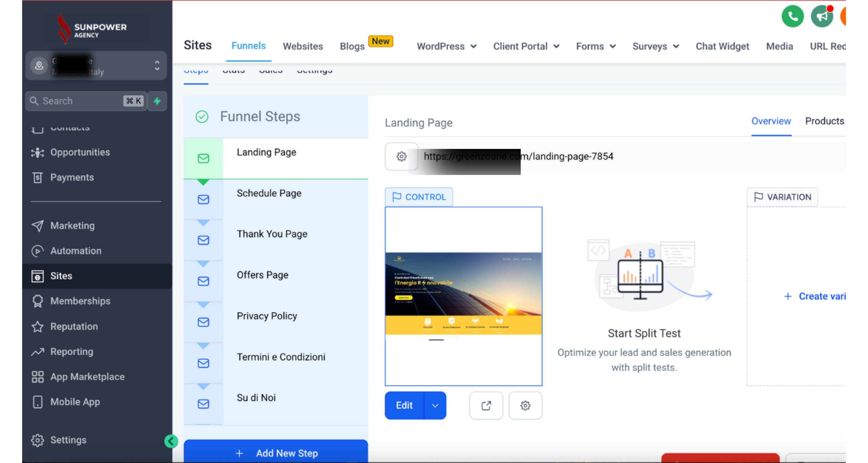Click the 'Start Split Test' heading
868x463 pixels.
[x=644, y=333]
